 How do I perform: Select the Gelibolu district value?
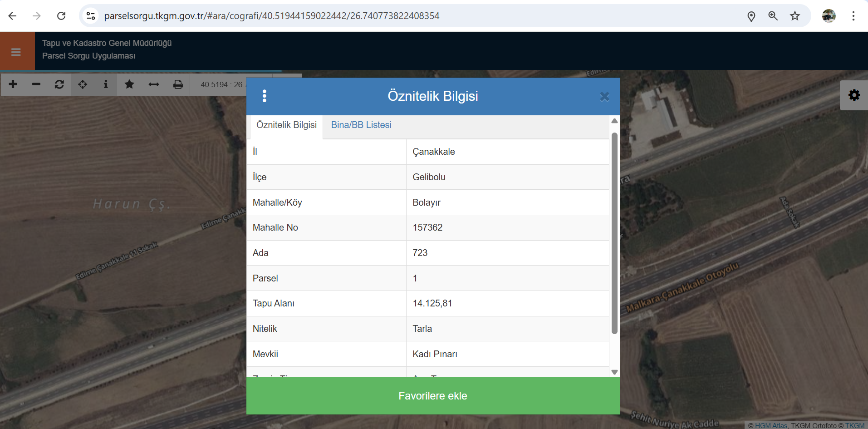[x=429, y=177]
